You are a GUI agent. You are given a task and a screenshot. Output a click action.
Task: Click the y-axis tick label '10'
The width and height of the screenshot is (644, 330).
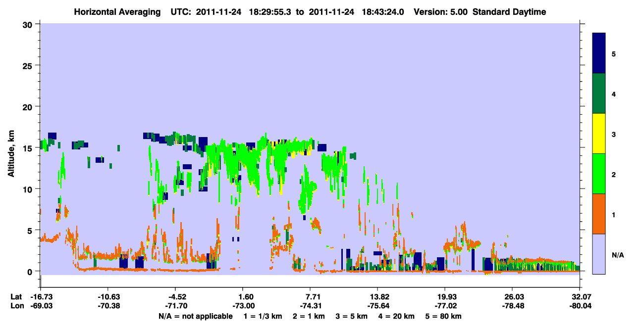tap(29, 189)
